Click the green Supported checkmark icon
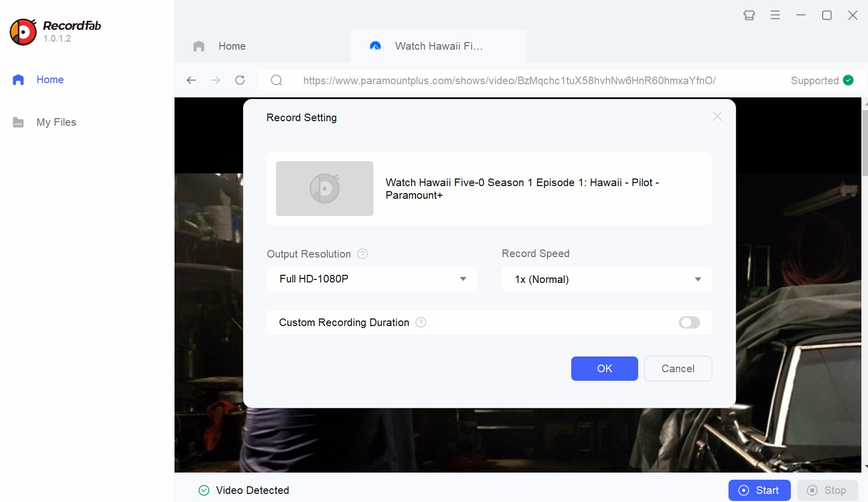The image size is (868, 502). click(848, 80)
